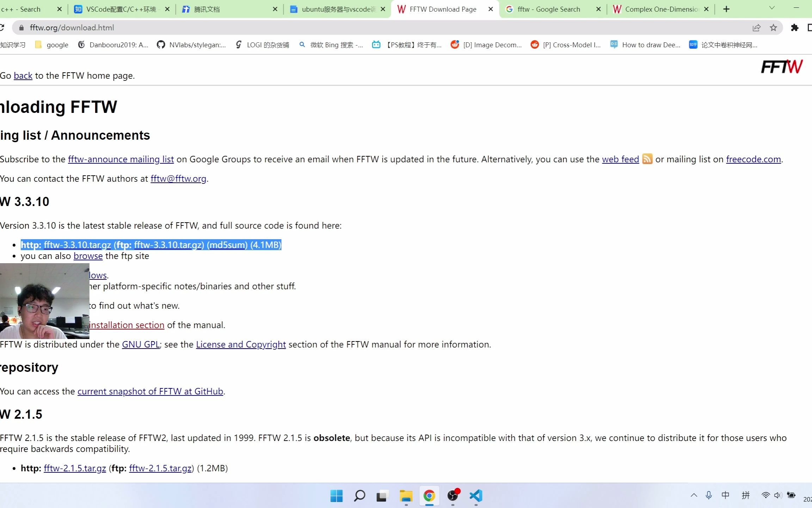Open the volume control in tray
The width and height of the screenshot is (812, 508).
pos(777,495)
